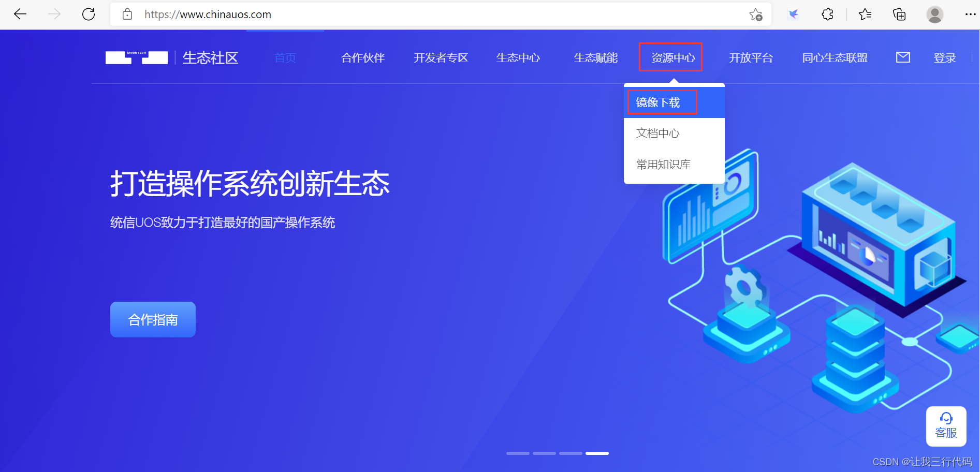980x472 pixels.
Task: Open the 生态赋能 nav item
Action: [596, 58]
